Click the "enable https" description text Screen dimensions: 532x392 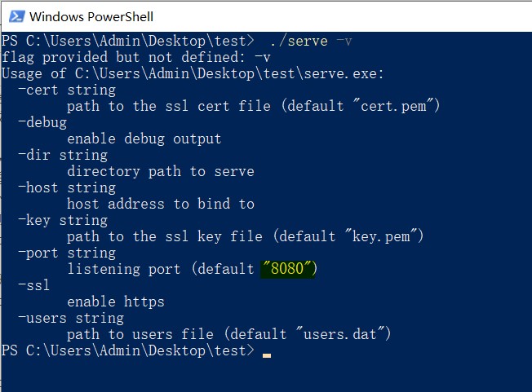[x=116, y=302]
